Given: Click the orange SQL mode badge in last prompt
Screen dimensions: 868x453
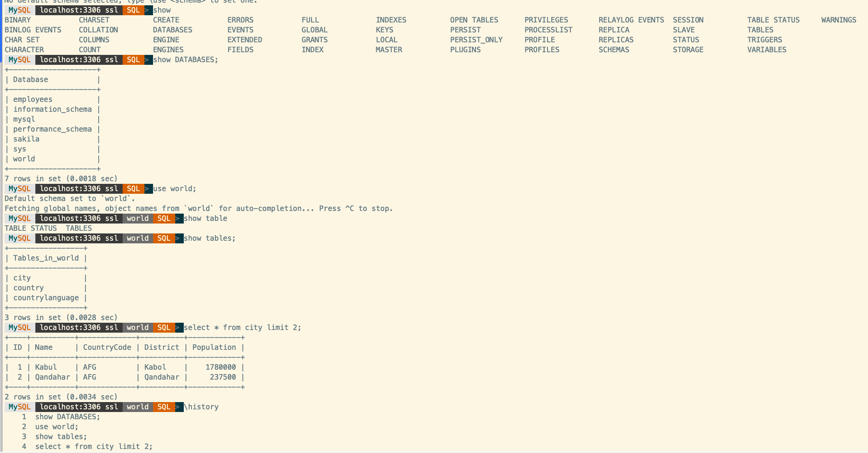Looking at the screenshot, I should click(x=164, y=406).
